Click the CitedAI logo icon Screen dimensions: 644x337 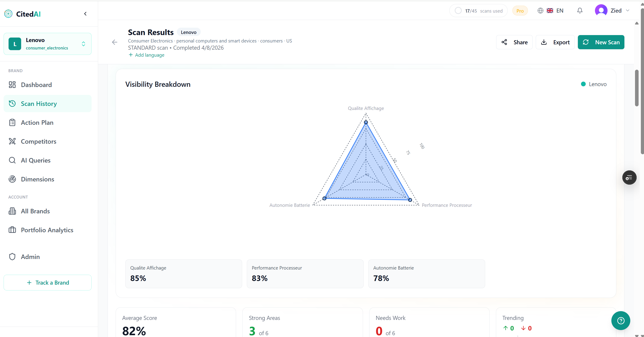(x=8, y=14)
